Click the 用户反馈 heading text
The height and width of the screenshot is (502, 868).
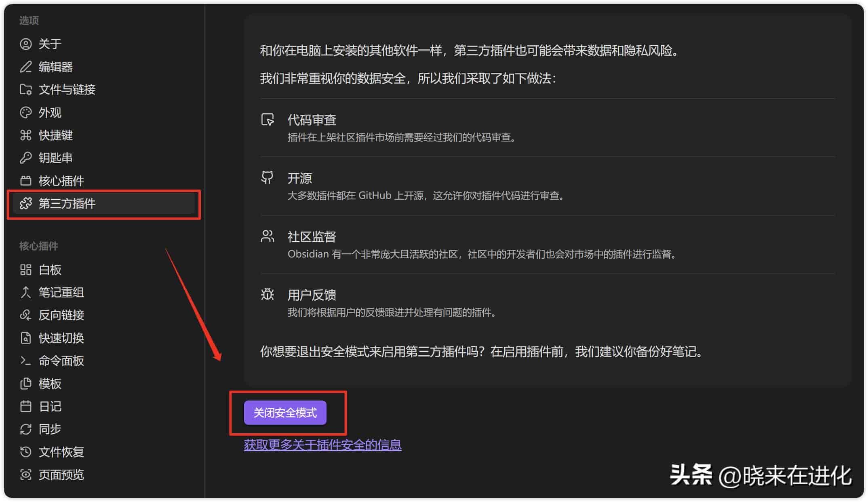312,295
